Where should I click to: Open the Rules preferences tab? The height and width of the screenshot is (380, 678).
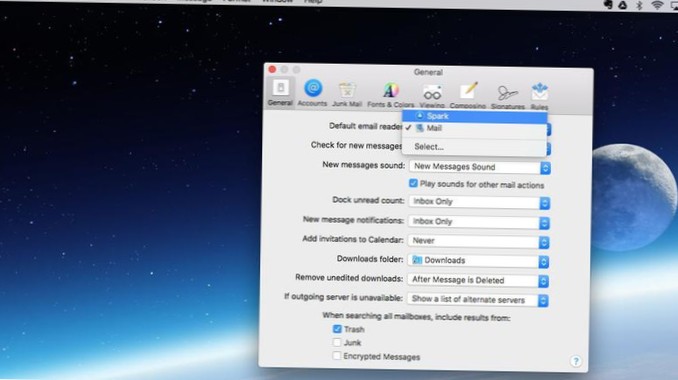(x=539, y=97)
